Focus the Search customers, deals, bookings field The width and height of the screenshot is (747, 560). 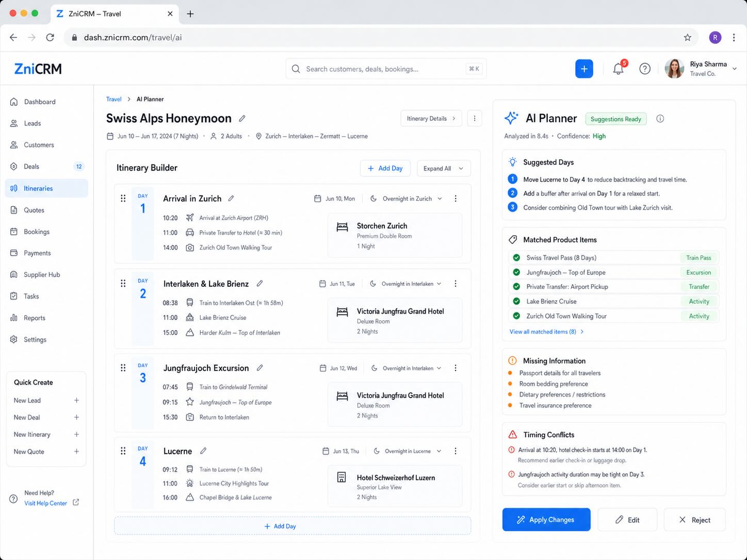point(386,69)
